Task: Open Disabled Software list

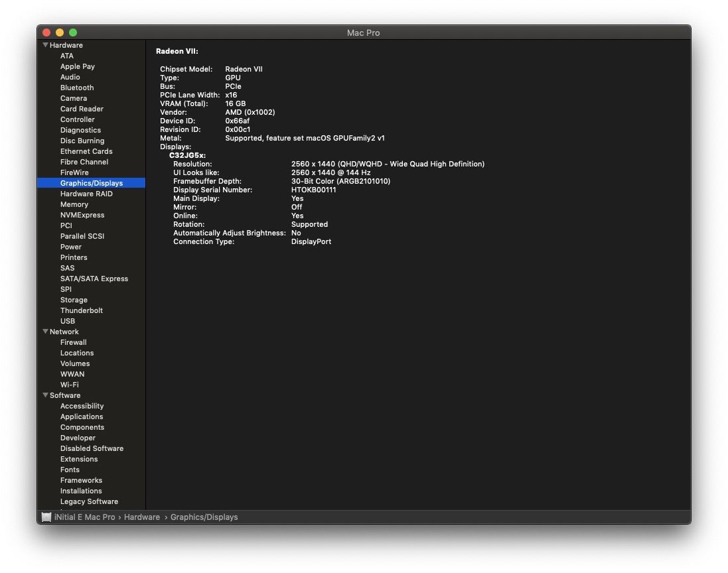Action: pyautogui.click(x=92, y=449)
